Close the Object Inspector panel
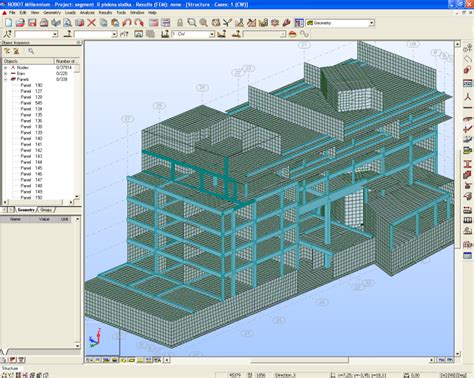The height and width of the screenshot is (378, 474). coord(79,43)
